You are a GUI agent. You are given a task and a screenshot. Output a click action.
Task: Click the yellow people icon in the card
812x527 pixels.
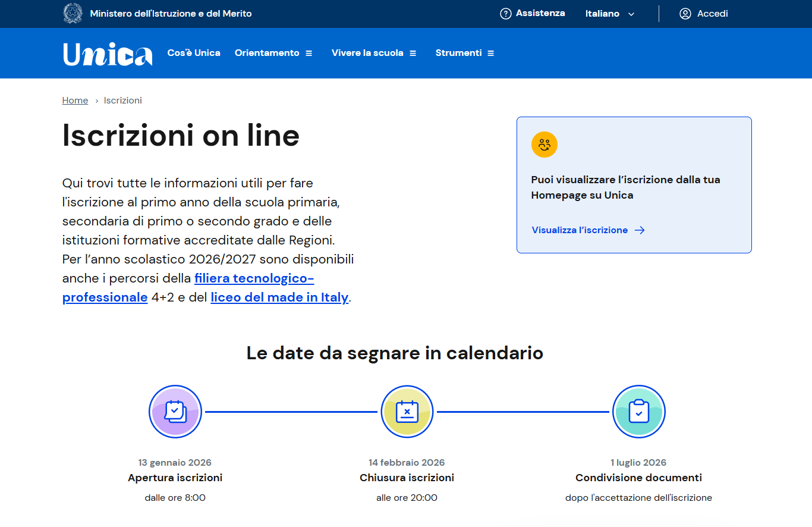544,145
